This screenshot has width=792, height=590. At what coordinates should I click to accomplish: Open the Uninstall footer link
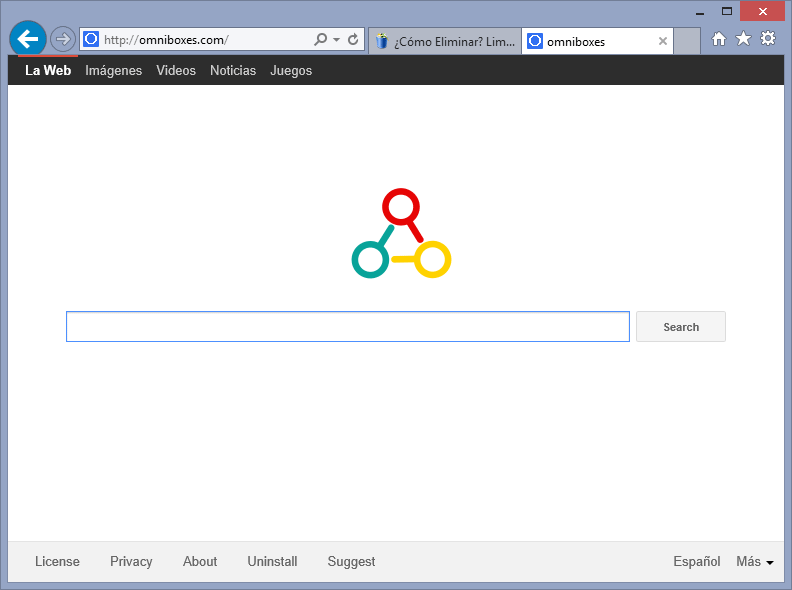click(272, 561)
